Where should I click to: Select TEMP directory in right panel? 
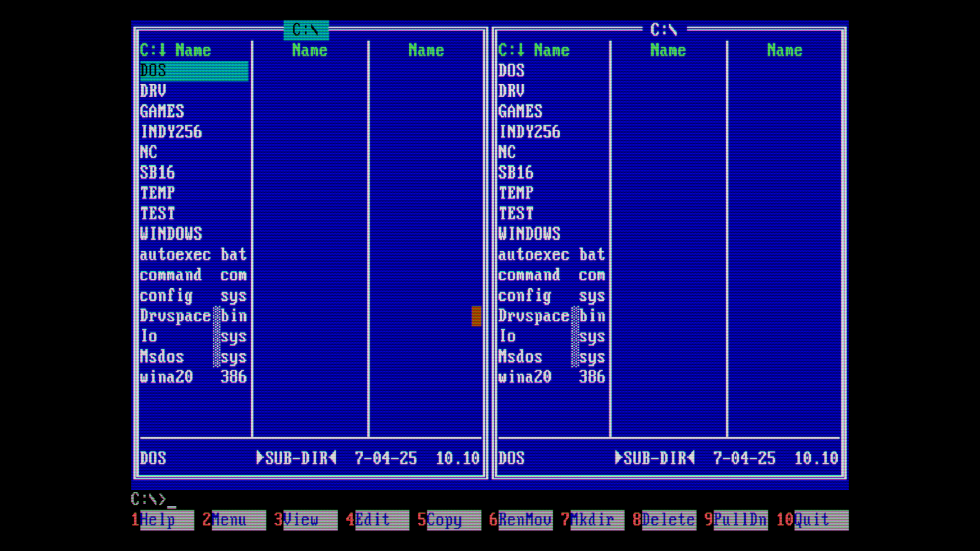tap(552, 193)
